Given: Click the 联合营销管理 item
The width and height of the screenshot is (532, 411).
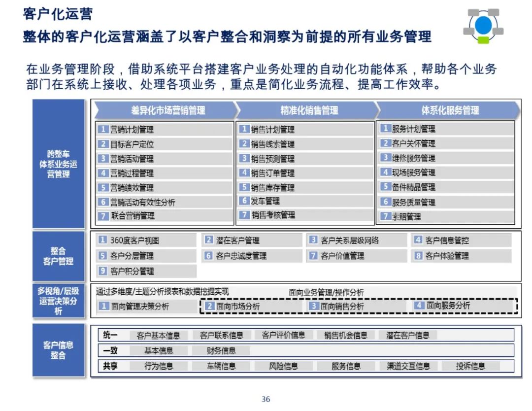Looking at the screenshot, I should coord(165,216).
